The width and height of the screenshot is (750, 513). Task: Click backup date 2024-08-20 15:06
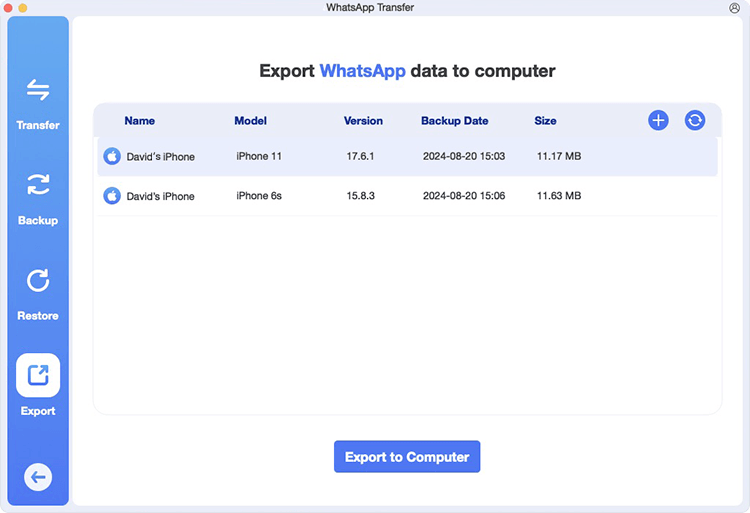pos(464,196)
